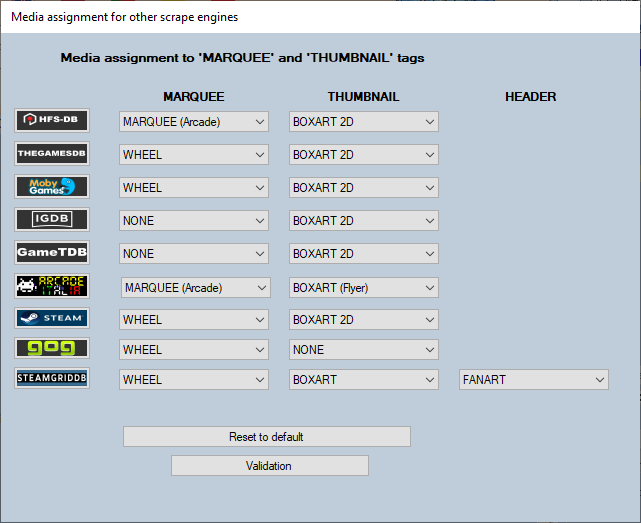Click the GameTDB logo icon
The height and width of the screenshot is (523, 641).
[52, 253]
